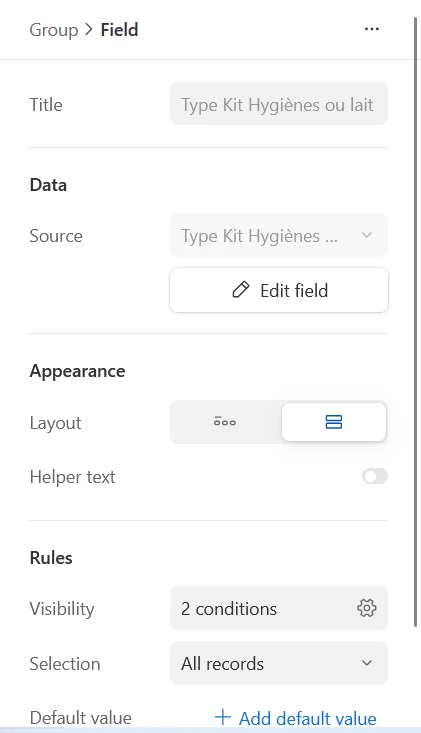Click the panel's vertical scrollbar
Viewport: 421px width, 733px height.
(x=415, y=322)
